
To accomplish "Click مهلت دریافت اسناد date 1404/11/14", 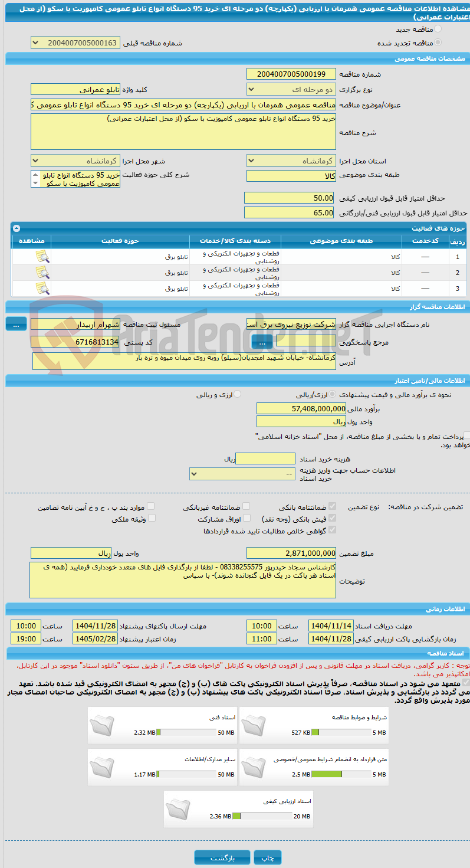I will point(331,625).
